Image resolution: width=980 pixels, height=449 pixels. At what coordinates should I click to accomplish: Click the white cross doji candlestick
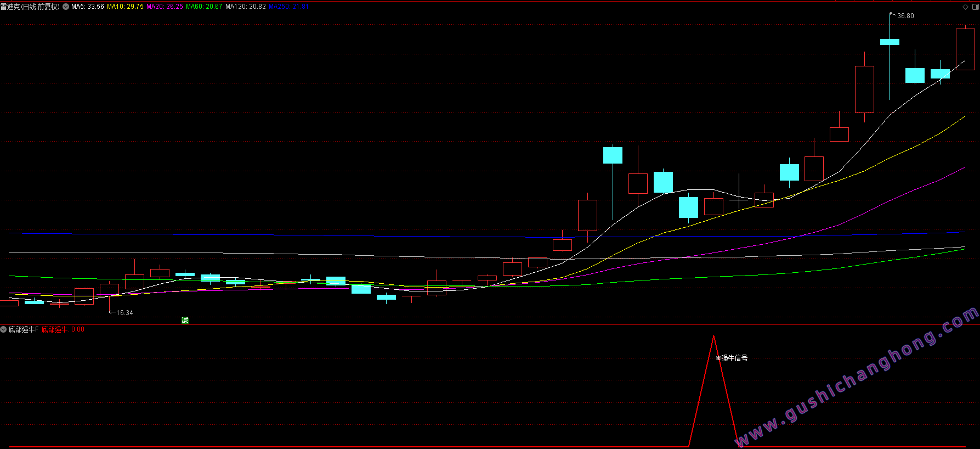739,200
